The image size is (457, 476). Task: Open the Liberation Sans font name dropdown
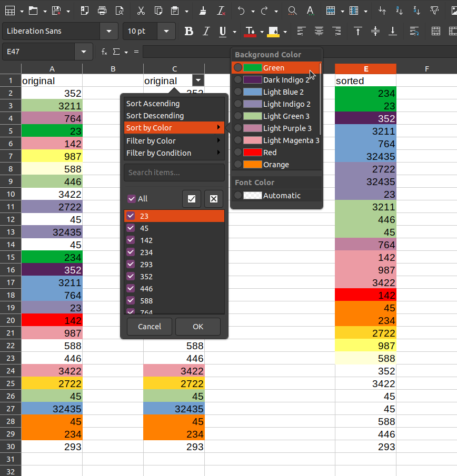(108, 32)
